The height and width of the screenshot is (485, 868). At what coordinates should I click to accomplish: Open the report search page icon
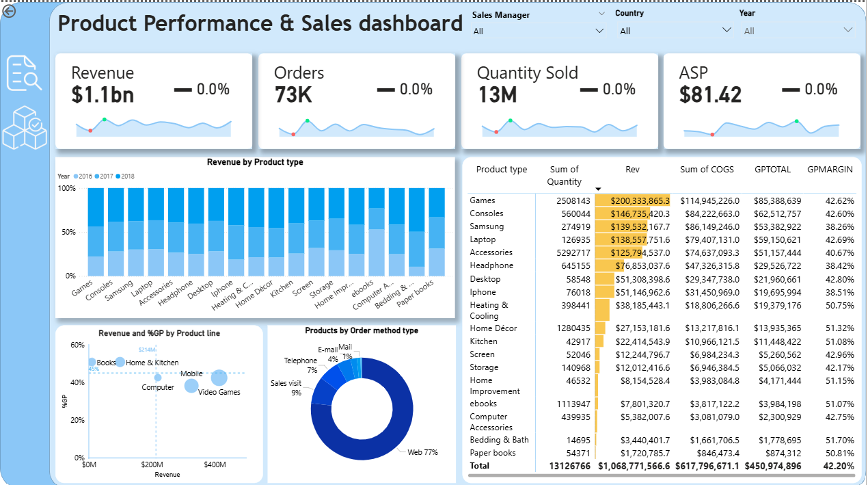[x=24, y=73]
